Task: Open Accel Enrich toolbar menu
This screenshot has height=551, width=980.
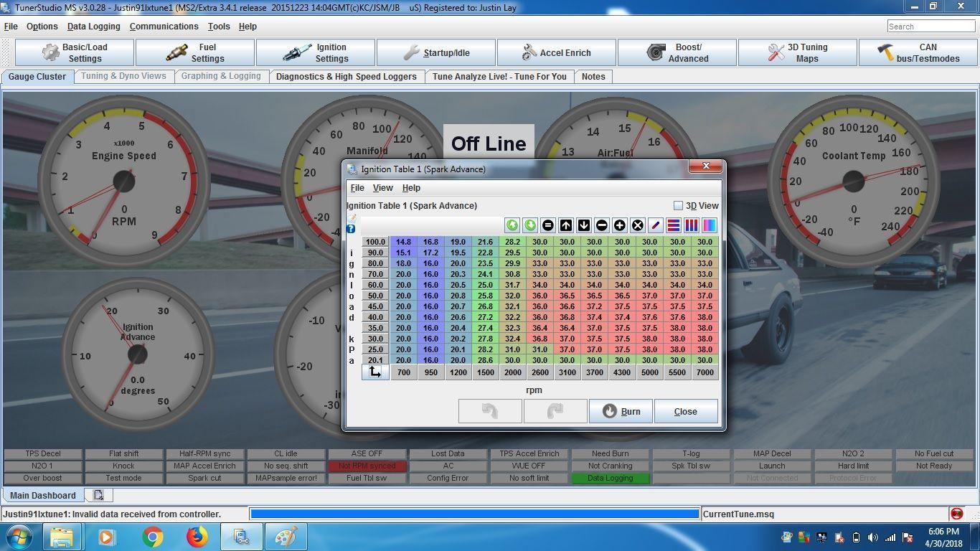Action: [x=557, y=52]
